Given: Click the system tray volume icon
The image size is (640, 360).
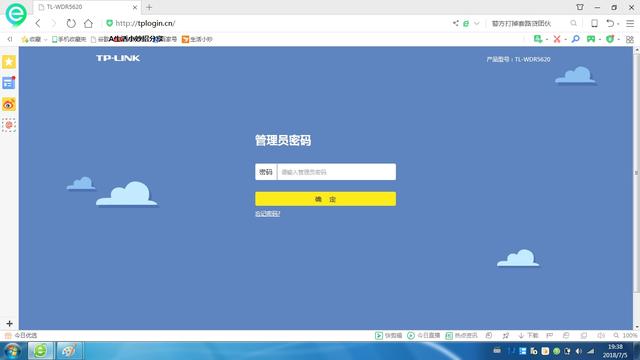Looking at the screenshot, I should [x=578, y=351].
